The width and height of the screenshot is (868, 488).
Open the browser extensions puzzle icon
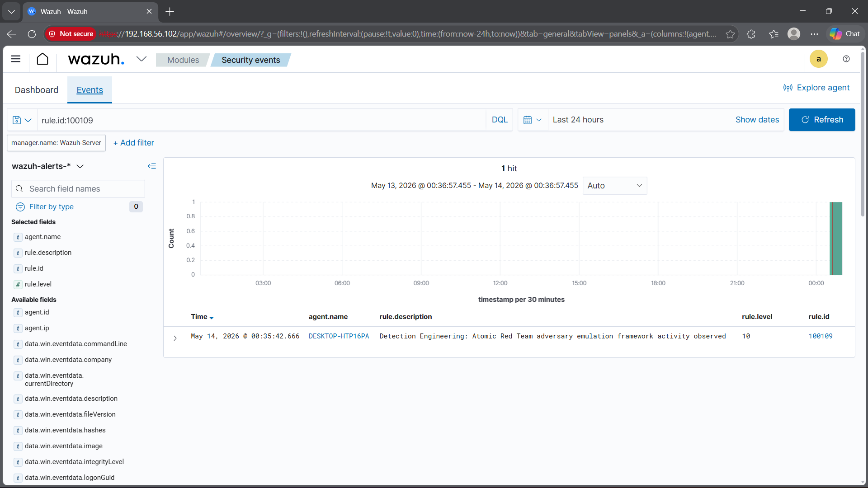[751, 34]
